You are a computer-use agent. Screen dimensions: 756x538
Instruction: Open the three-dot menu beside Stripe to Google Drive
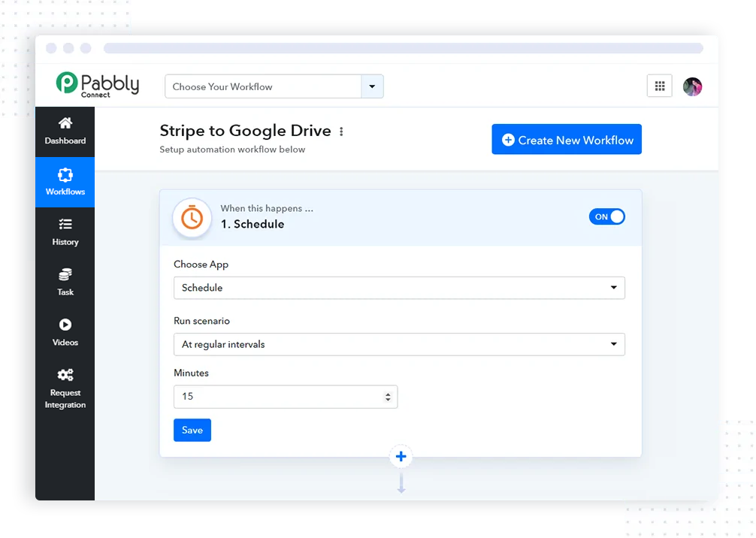coord(341,131)
